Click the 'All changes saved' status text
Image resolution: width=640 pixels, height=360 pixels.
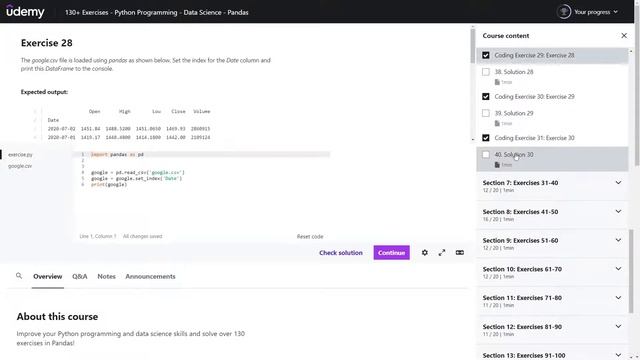142,236
